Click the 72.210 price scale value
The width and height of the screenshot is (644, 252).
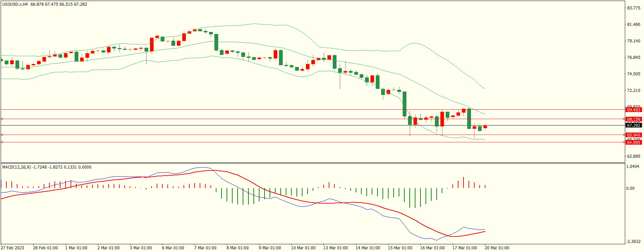click(634, 90)
